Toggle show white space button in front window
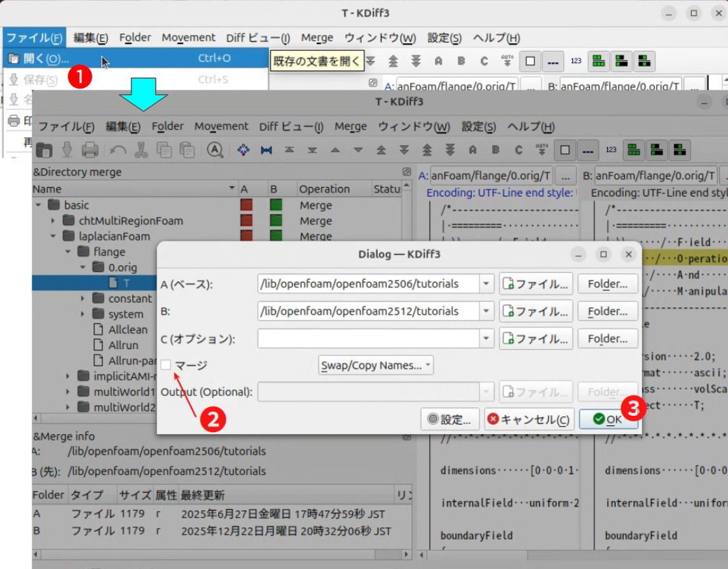This screenshot has width=728, height=569. 587,150
